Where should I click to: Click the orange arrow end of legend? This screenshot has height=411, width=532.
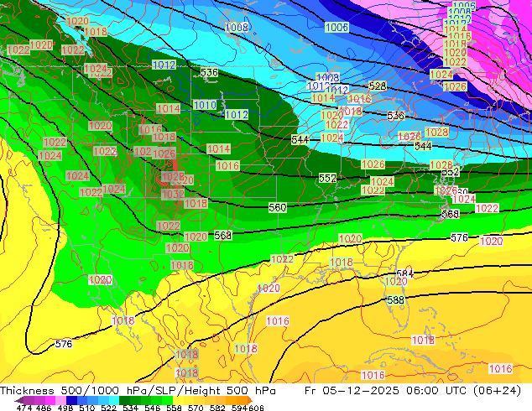click(250, 400)
